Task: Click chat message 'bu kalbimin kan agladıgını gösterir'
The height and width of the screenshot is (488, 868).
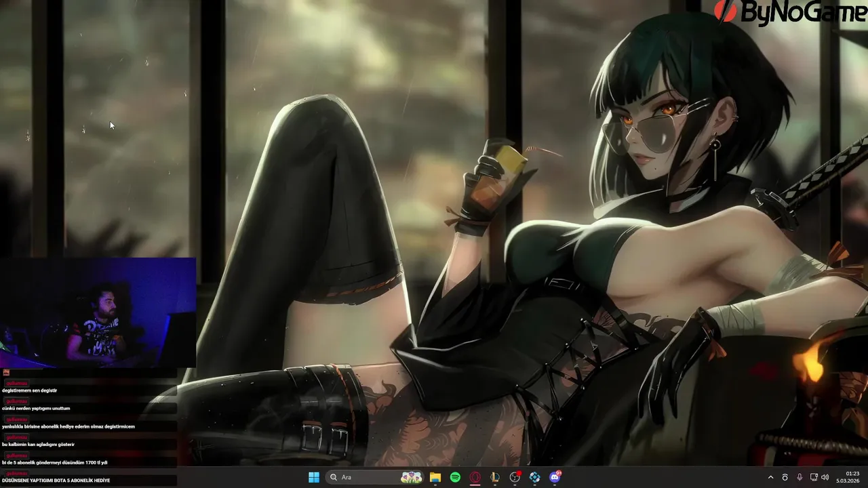Action: coord(38,445)
